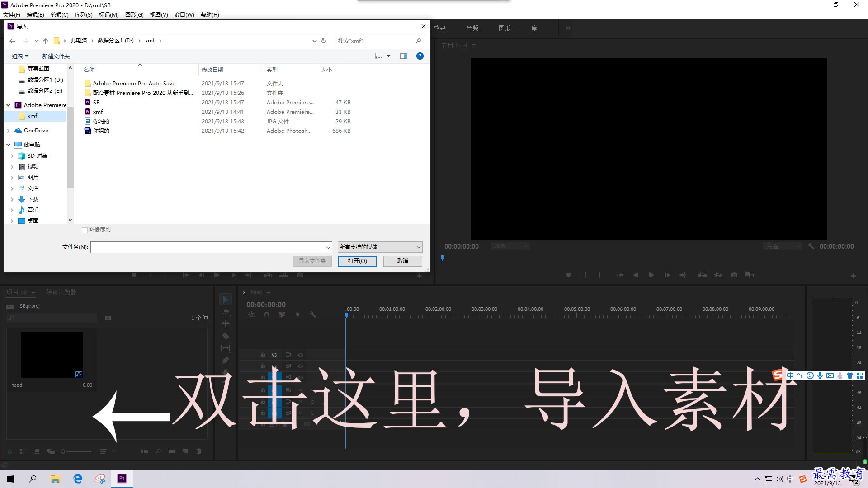
Task: Select the Slip tool
Action: pos(226,348)
